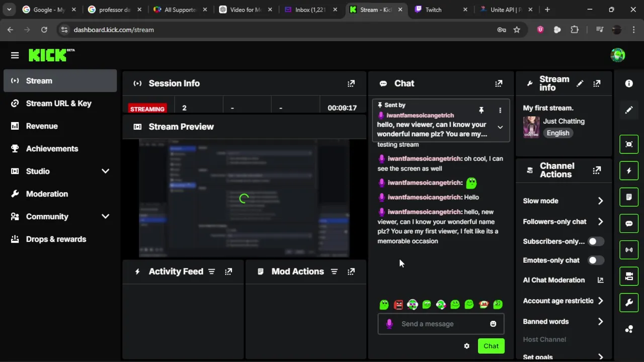
Task: Bookmark this page with the star icon
Action: coord(517,30)
